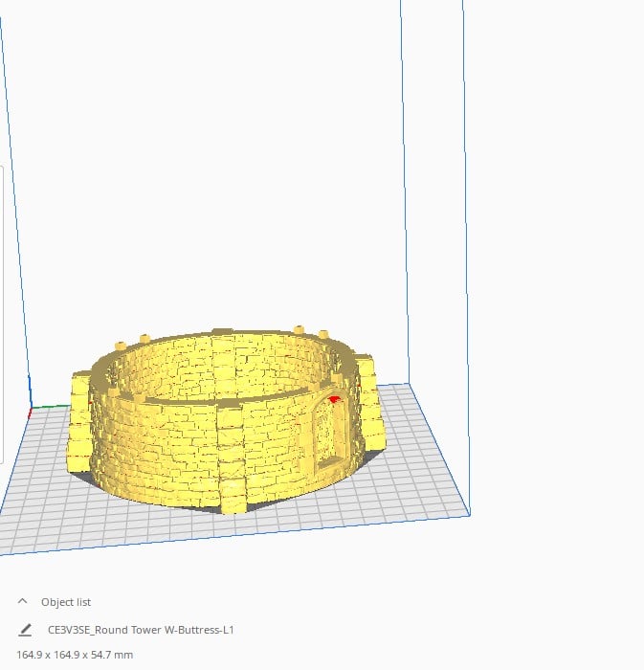Click the empty build volume space above the tower
The height and width of the screenshot is (670, 644).
coord(213,171)
